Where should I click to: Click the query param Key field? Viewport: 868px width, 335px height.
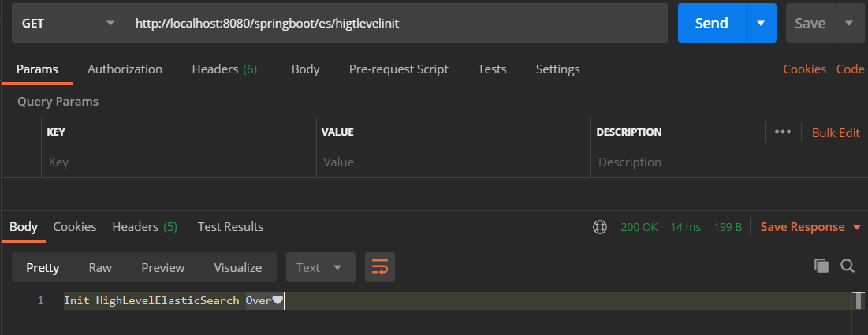(x=178, y=162)
